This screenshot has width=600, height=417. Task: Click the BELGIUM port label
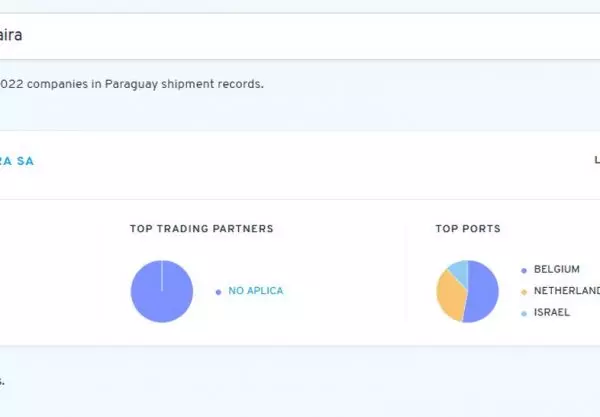(x=557, y=270)
